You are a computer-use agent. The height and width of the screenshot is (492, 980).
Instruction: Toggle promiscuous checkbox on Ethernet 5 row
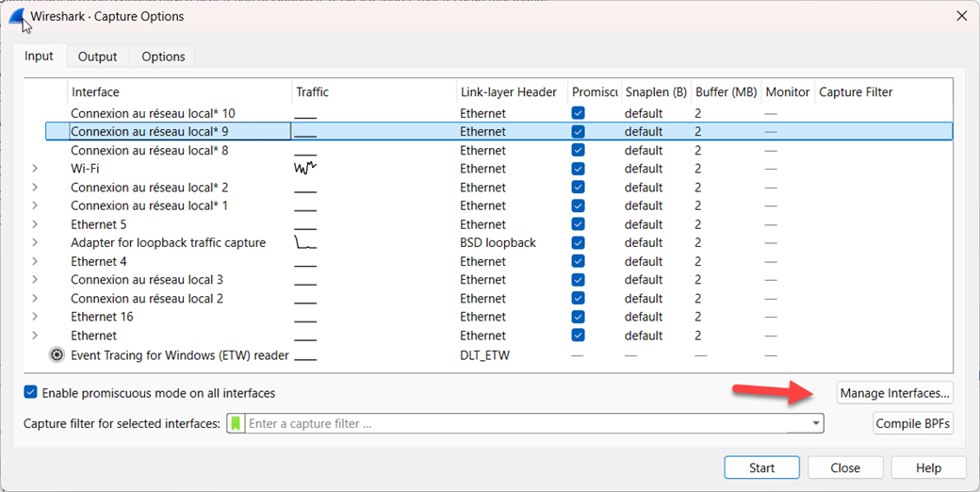click(579, 223)
